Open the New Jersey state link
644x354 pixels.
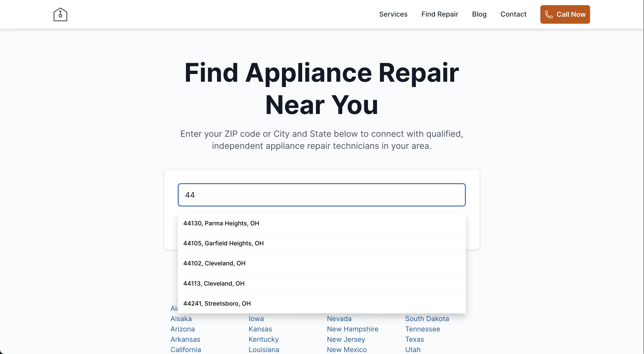346,339
